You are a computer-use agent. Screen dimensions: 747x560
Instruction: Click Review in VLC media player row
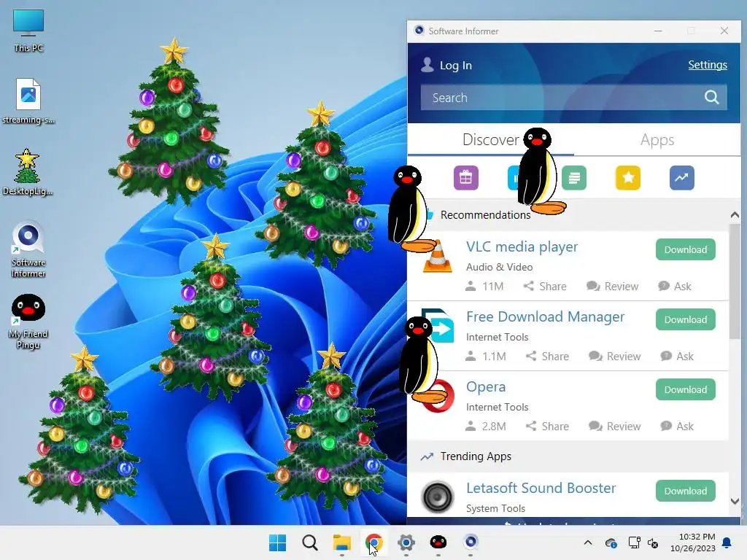point(612,286)
